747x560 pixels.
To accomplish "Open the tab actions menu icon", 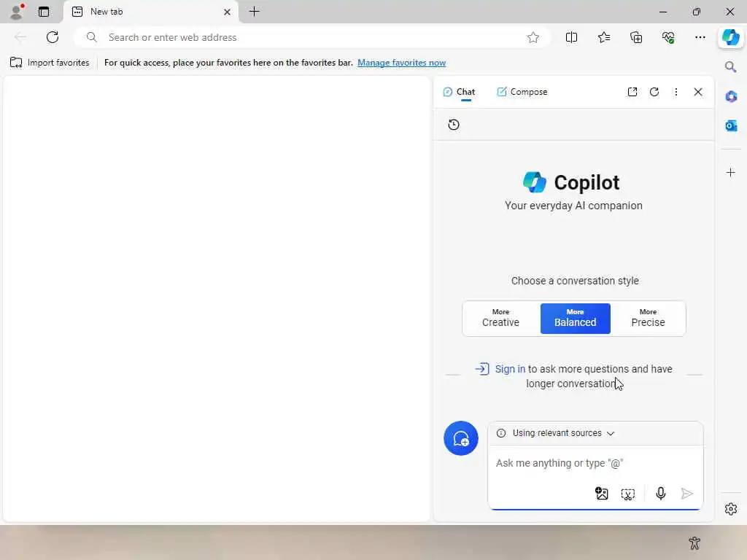I will [x=44, y=12].
